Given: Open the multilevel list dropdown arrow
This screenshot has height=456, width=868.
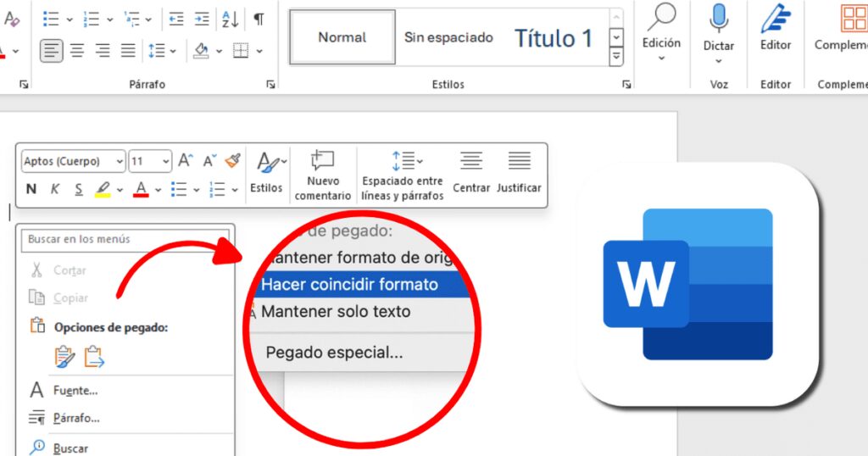Looking at the screenshot, I should click(x=148, y=20).
